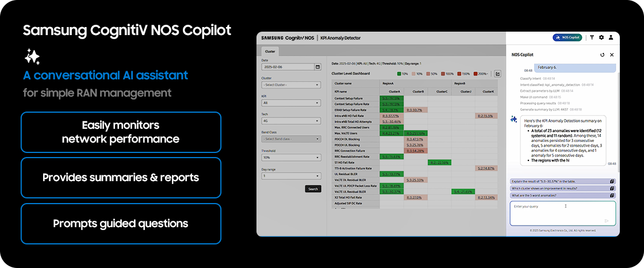Click cell "R:3:37.77%" for Intra eNB HO Fail Rate
The image size is (644, 268).
click(392, 116)
